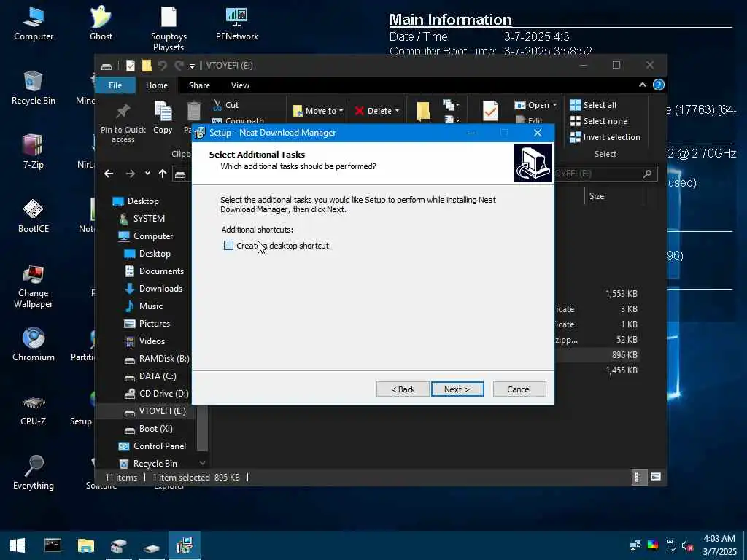Click Select none in ribbon
Screen dimensions: 747x560
point(599,121)
